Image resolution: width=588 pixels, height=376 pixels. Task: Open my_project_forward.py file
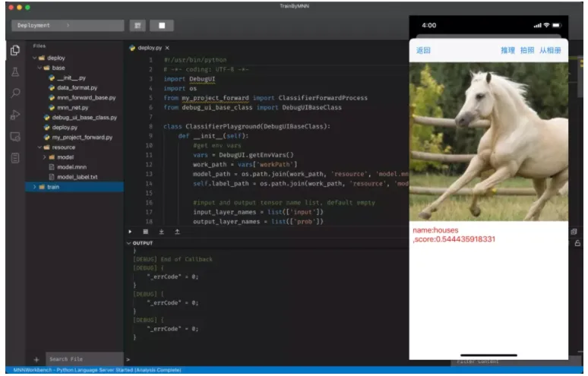78,137
